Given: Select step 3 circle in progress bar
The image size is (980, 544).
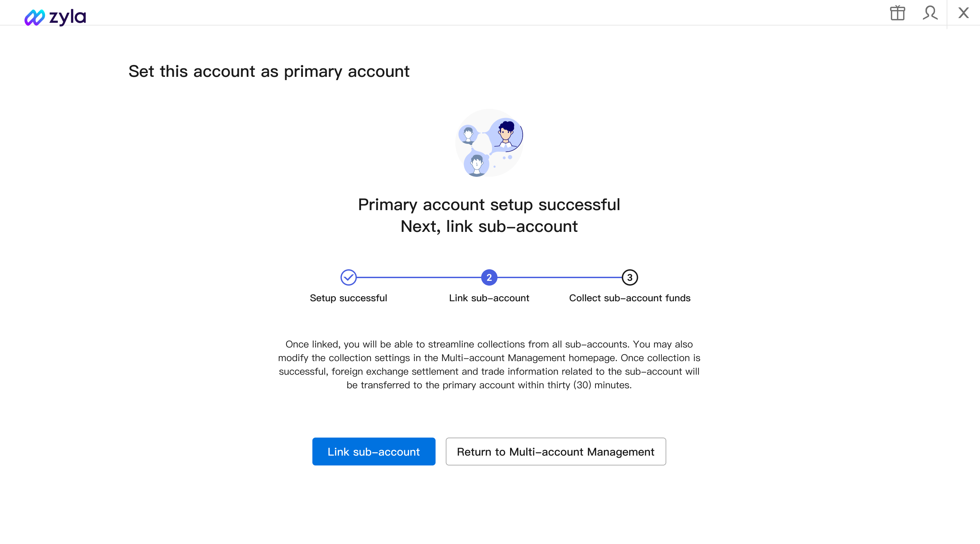Looking at the screenshot, I should [630, 277].
